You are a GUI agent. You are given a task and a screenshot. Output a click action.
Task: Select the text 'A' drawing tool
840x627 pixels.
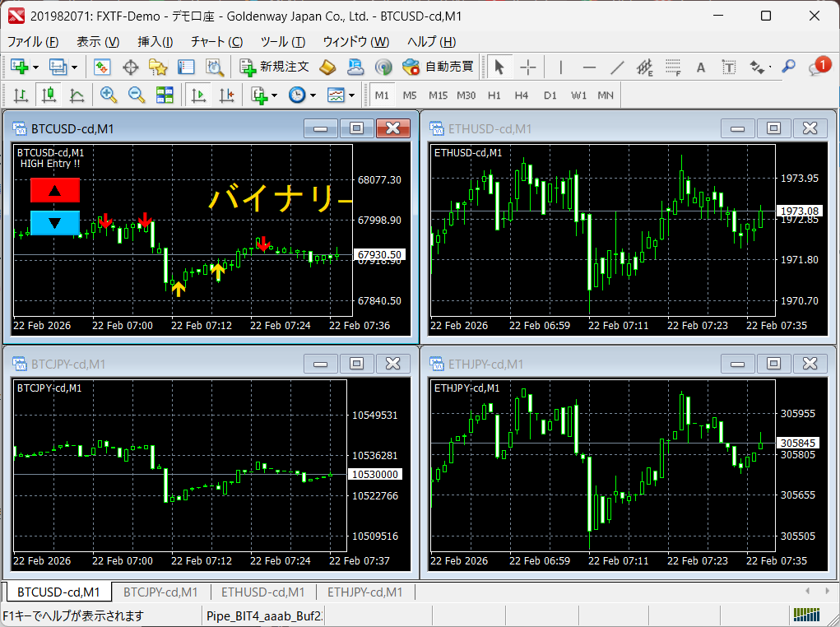[701, 67]
